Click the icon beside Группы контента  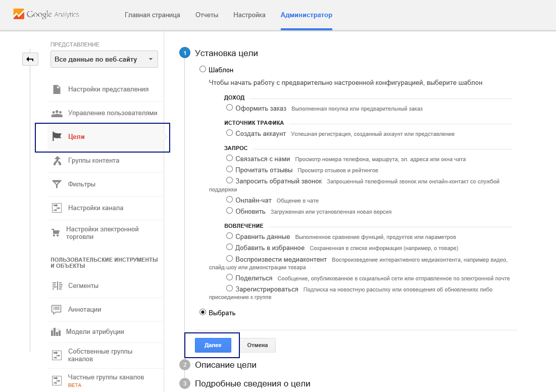click(x=57, y=161)
